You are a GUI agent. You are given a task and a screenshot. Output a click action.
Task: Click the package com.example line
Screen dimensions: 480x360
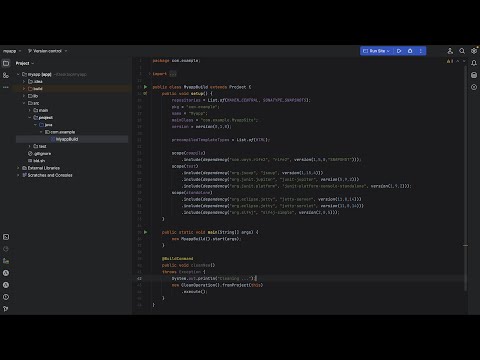(x=176, y=61)
